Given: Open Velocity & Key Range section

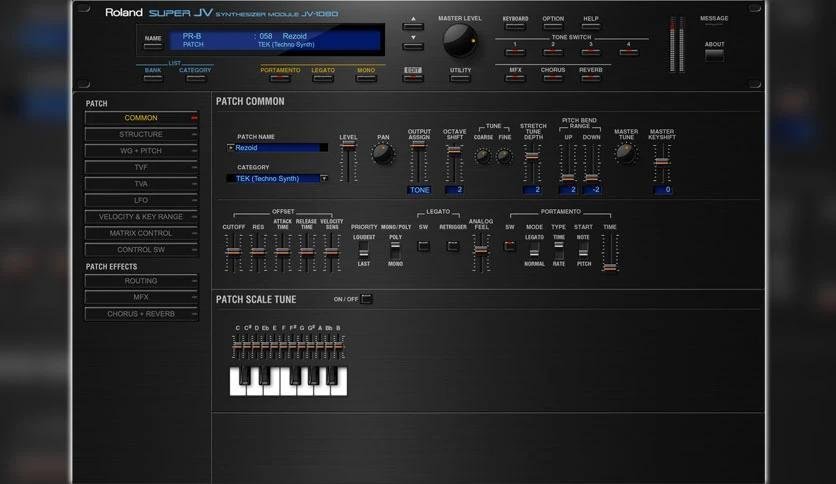Looking at the screenshot, I should pyautogui.click(x=141, y=217).
